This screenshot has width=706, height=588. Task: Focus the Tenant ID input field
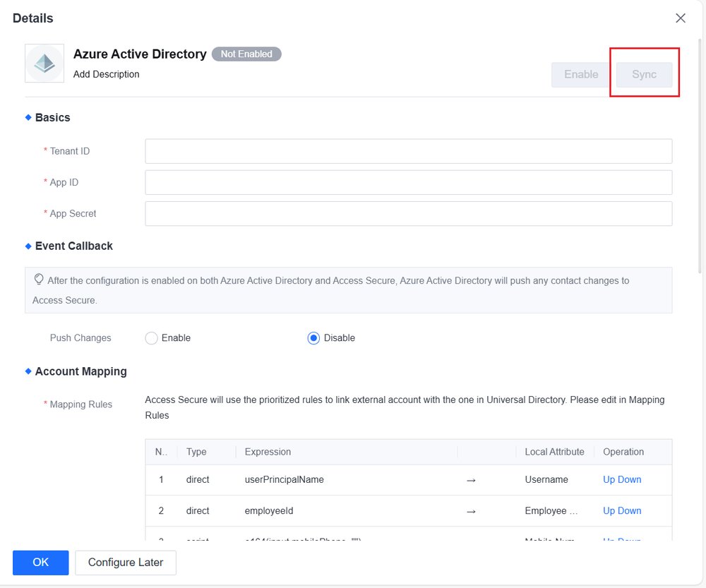pos(408,151)
